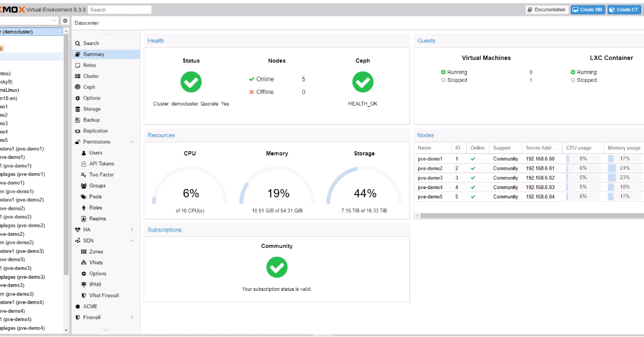The width and height of the screenshot is (644, 337).
Task: Open ACME via the certificate icon
Action: coord(78,307)
